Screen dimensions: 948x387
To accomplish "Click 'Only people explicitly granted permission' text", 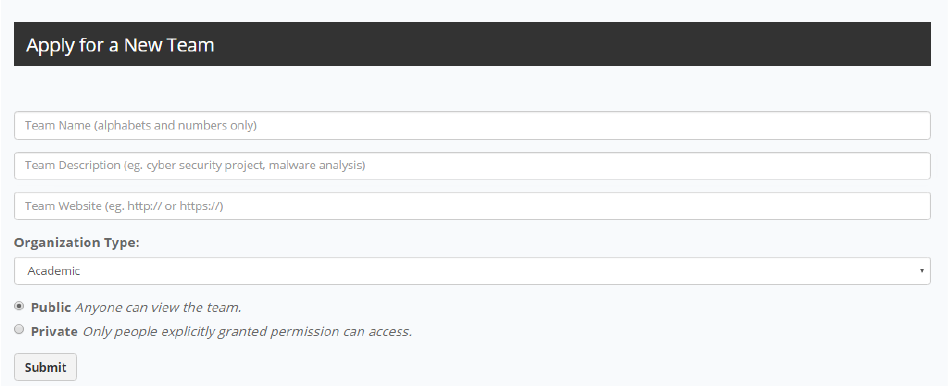I will 211,332.
